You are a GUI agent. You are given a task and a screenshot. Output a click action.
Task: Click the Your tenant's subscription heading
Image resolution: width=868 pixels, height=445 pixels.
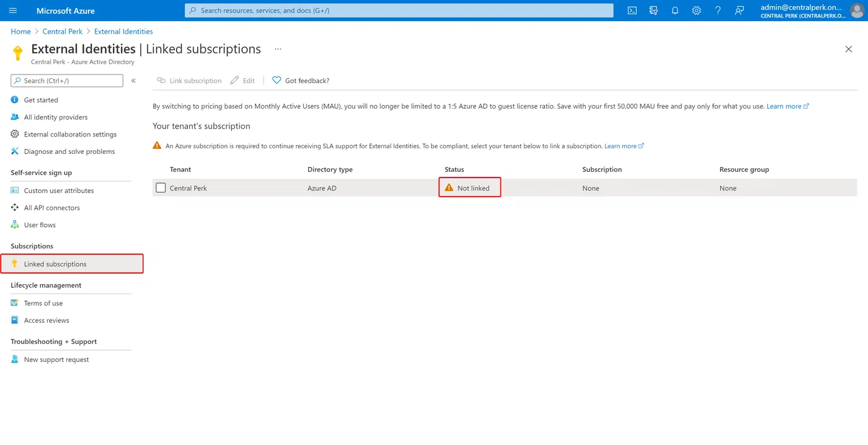pyautogui.click(x=201, y=126)
